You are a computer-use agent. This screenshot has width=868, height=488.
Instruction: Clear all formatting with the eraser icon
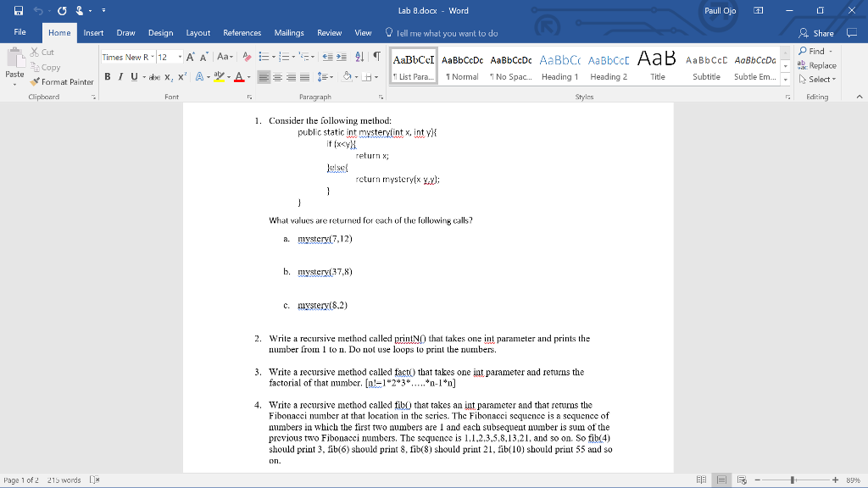247,57
